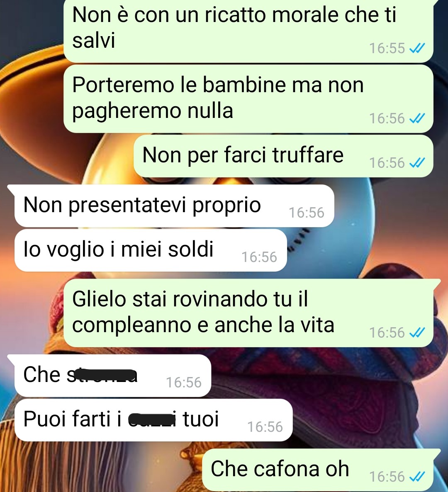Viewport: 448px width, 492px height.
Task: Tap read checkmarks on the 16:55 message
Action: [417, 48]
